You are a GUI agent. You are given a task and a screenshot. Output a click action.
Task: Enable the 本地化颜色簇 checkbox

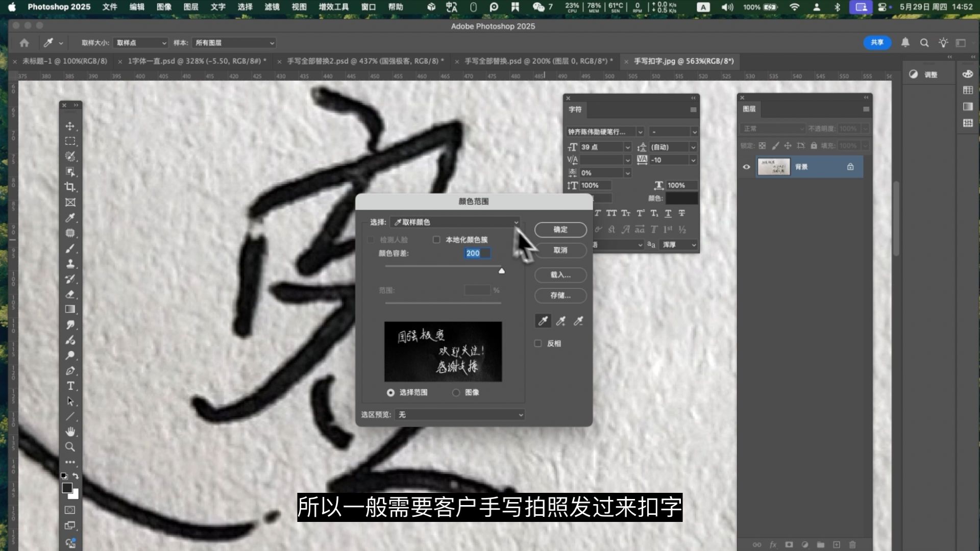click(x=436, y=240)
